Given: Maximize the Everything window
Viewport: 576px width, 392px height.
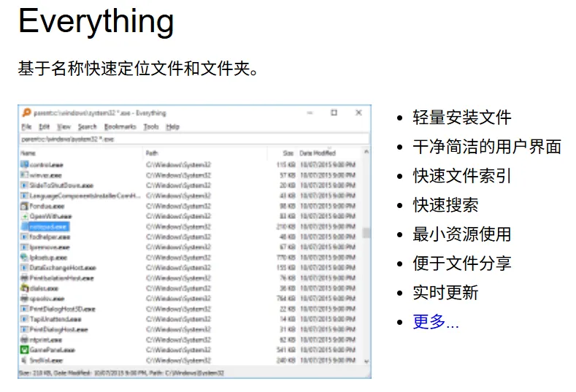Looking at the screenshot, I should (x=334, y=113).
